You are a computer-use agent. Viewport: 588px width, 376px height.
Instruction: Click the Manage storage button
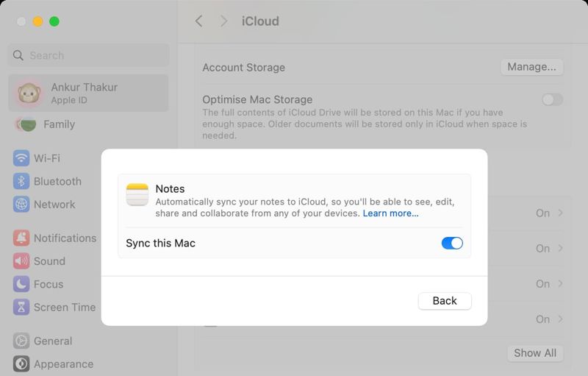[x=531, y=67]
